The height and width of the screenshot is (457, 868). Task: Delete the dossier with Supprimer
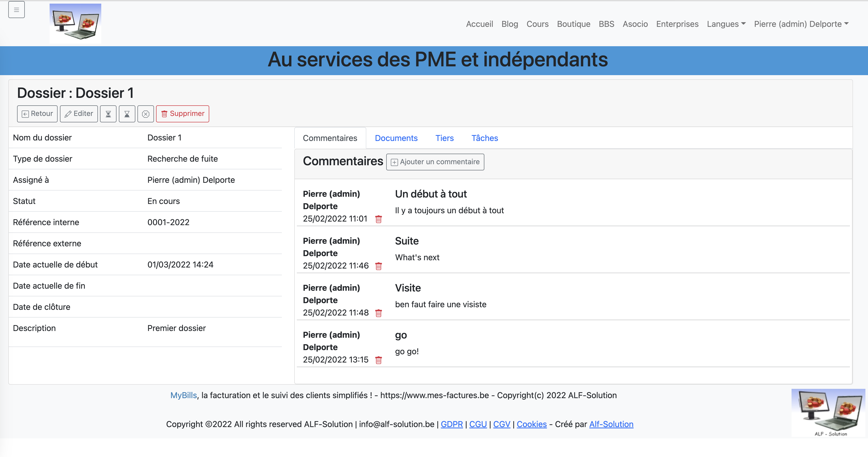[183, 114]
